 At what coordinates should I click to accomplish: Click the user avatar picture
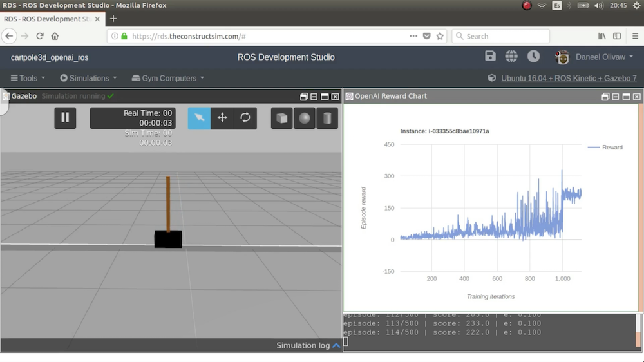562,57
